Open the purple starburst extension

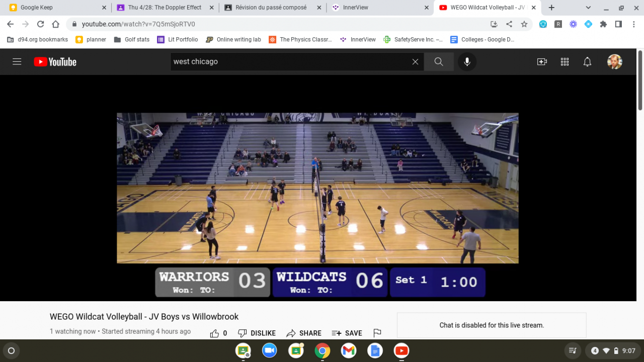pyautogui.click(x=573, y=24)
